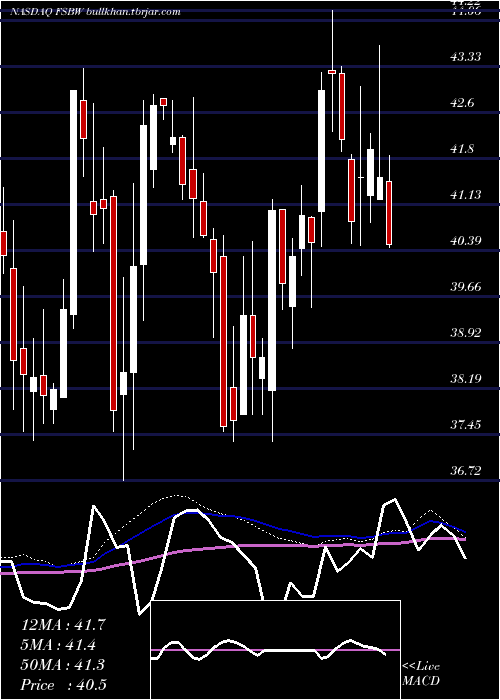The image size is (500, 700).
Task: Click the 42.6 price axis label
Action: [x=462, y=103]
